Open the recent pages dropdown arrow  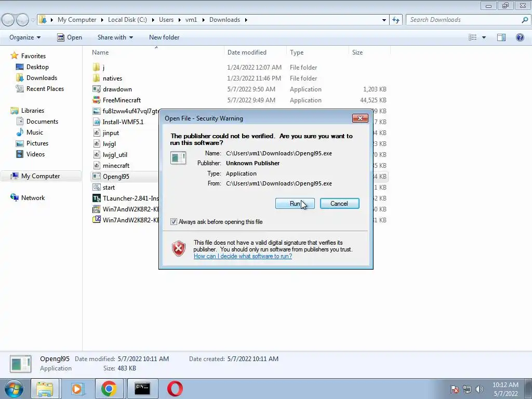click(x=33, y=20)
